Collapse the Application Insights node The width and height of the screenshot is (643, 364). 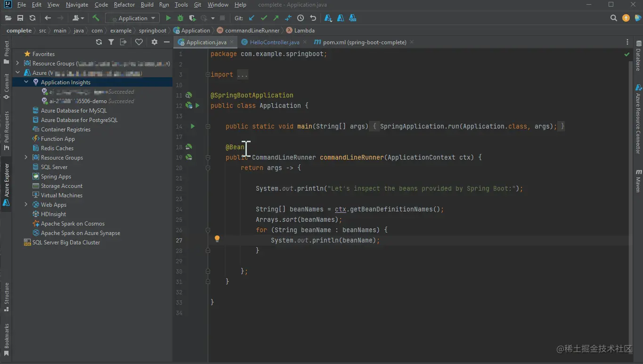click(x=26, y=82)
